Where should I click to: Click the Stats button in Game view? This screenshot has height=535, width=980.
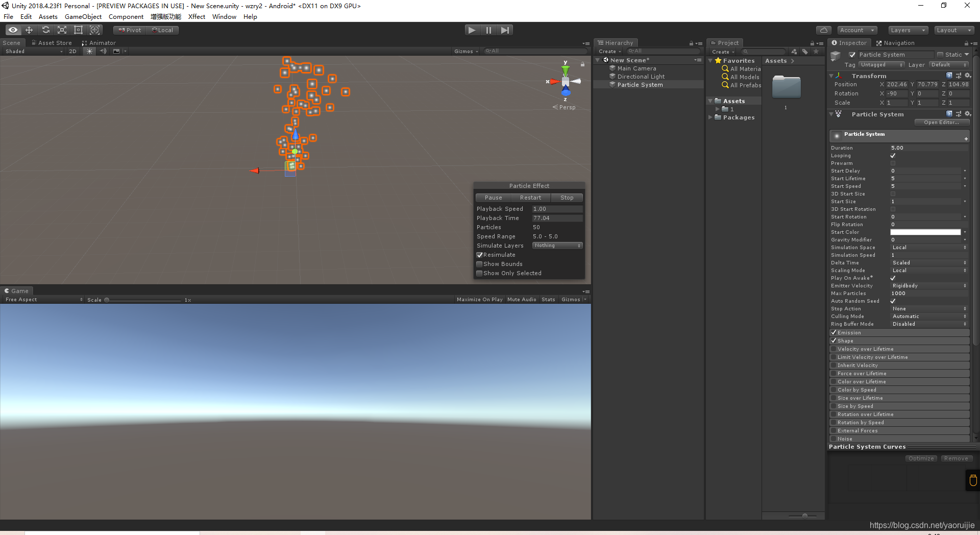point(548,300)
